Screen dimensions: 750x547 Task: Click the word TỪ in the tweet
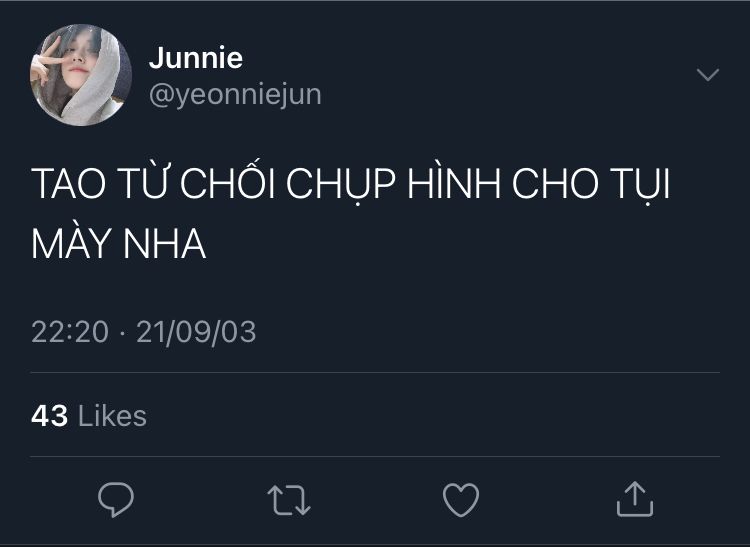tap(146, 188)
